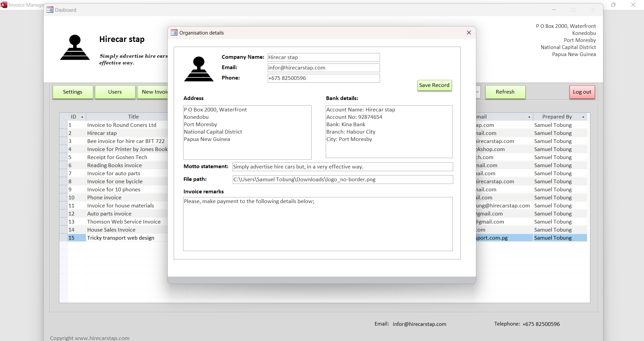The image size is (644, 341).
Task: Minimize the Dasboard window
Action: 554,10
